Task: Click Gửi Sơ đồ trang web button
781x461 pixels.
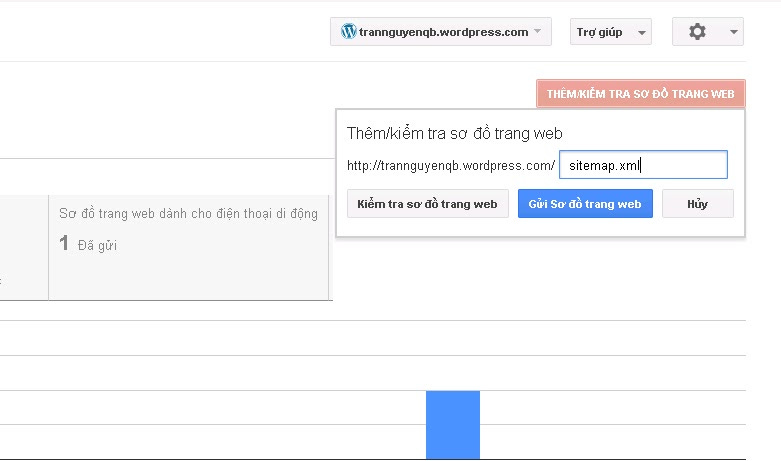Action: 585,204
